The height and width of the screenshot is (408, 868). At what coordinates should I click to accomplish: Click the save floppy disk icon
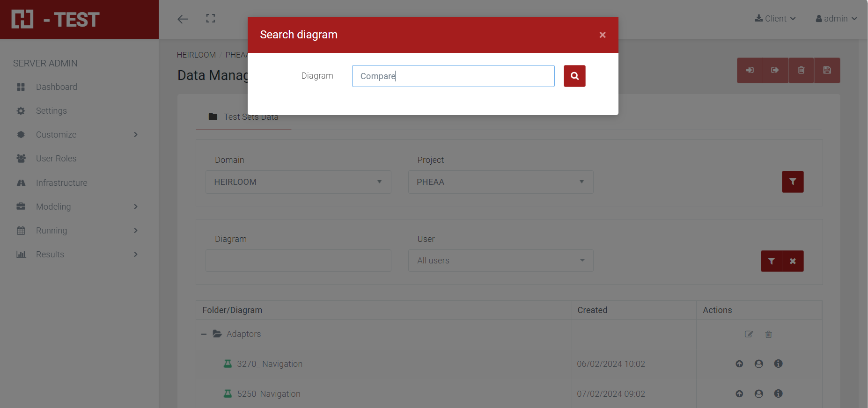click(827, 70)
